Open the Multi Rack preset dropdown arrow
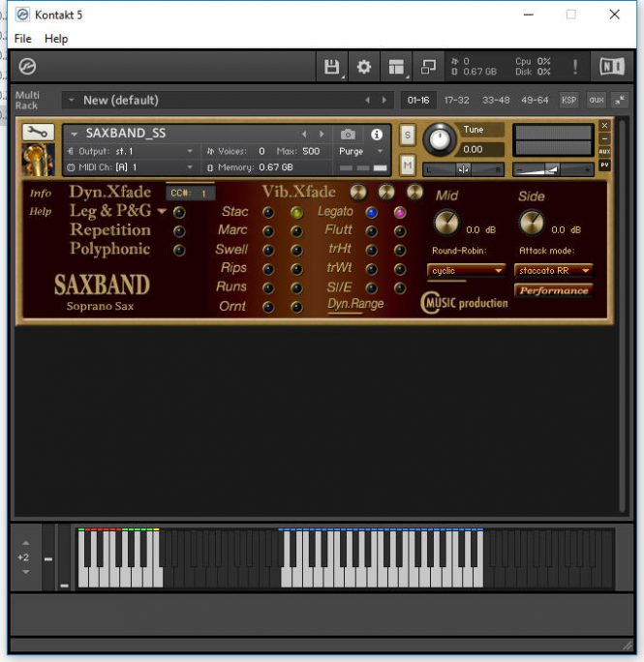Viewport: 644px width, 662px height. [72, 100]
